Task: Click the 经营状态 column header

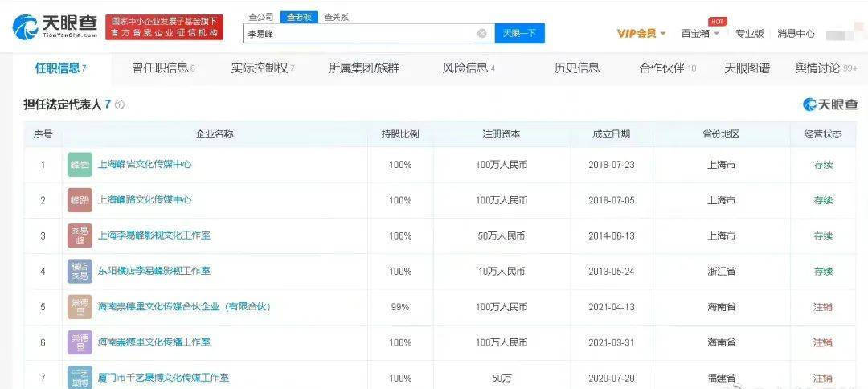Action: [x=823, y=134]
